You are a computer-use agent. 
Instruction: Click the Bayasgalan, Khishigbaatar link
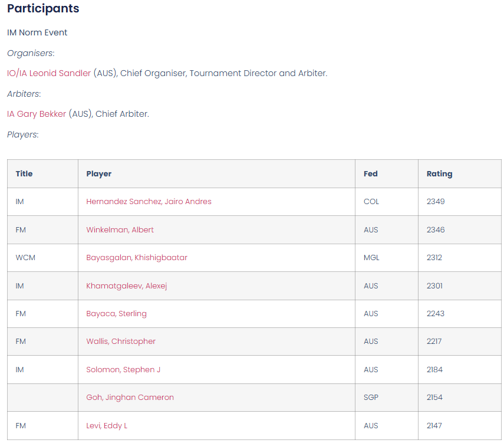tap(137, 258)
